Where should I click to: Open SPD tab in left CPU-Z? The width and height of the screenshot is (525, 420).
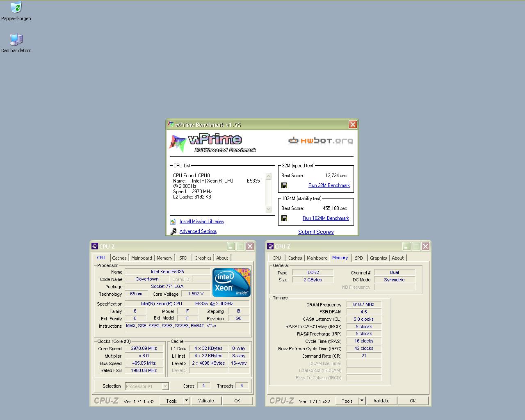point(183,258)
